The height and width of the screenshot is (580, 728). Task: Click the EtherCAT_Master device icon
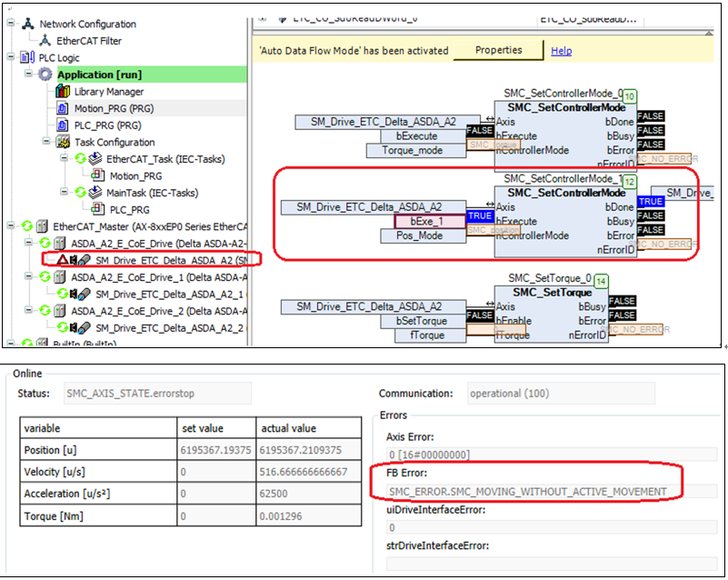point(42,225)
